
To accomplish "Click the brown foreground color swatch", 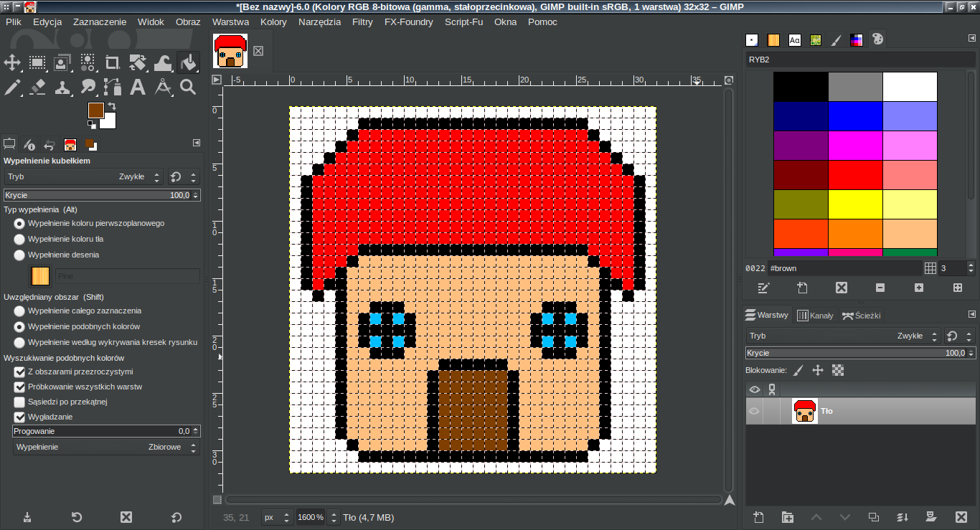I will pyautogui.click(x=95, y=110).
